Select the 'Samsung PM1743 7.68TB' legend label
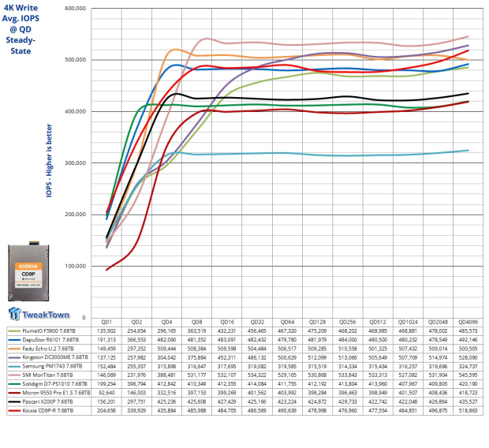Viewport: 489px width, 448px height. click(x=52, y=366)
